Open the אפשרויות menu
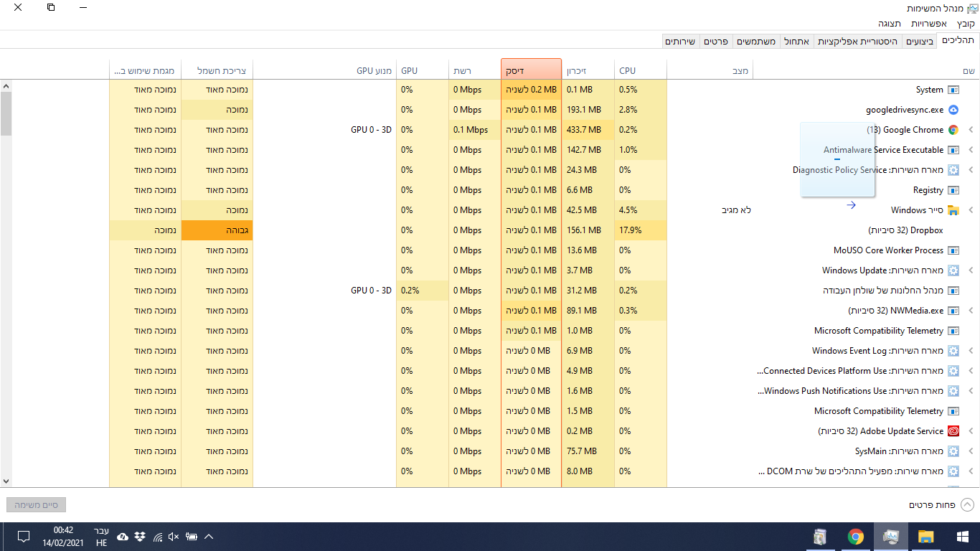 pyautogui.click(x=929, y=24)
